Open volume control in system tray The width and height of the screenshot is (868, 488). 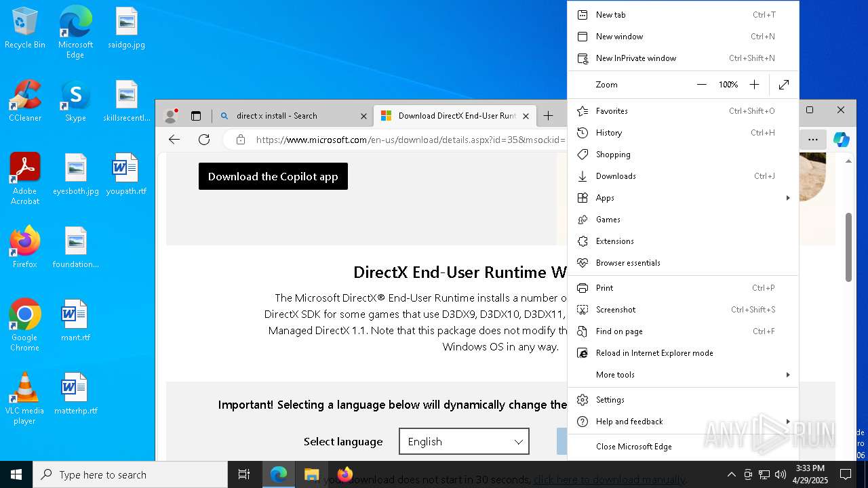(781, 474)
